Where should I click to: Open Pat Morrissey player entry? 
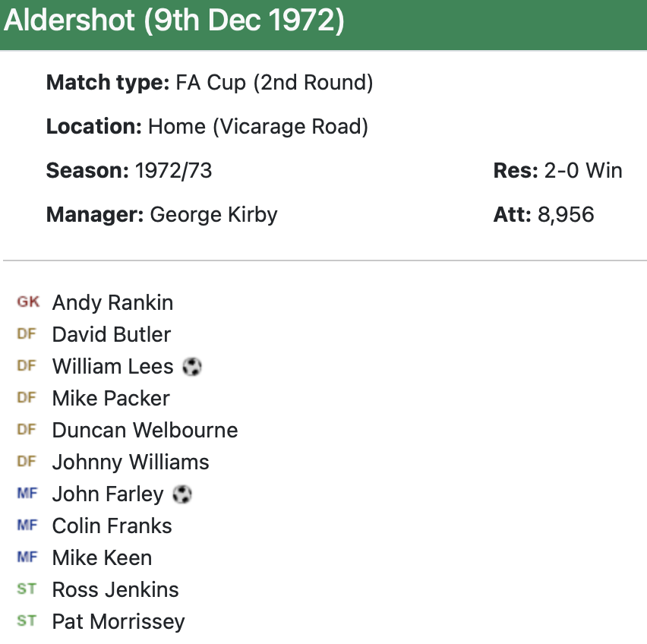pos(118,622)
